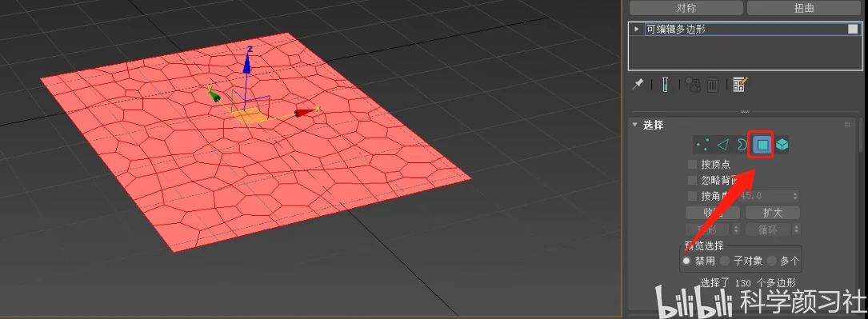Screen dimensions: 868x319
Task: Select Element sub-object mode cube icon
Action: [x=782, y=145]
